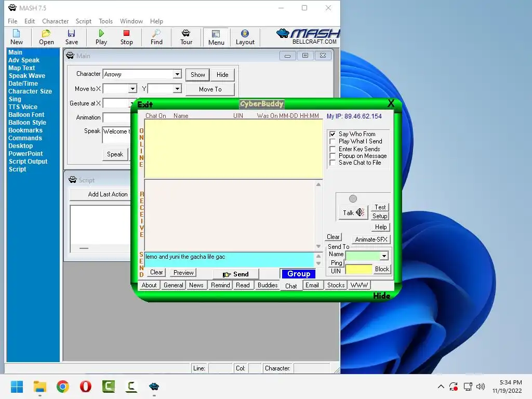Open the File menu
532x399 pixels.
[12, 21]
